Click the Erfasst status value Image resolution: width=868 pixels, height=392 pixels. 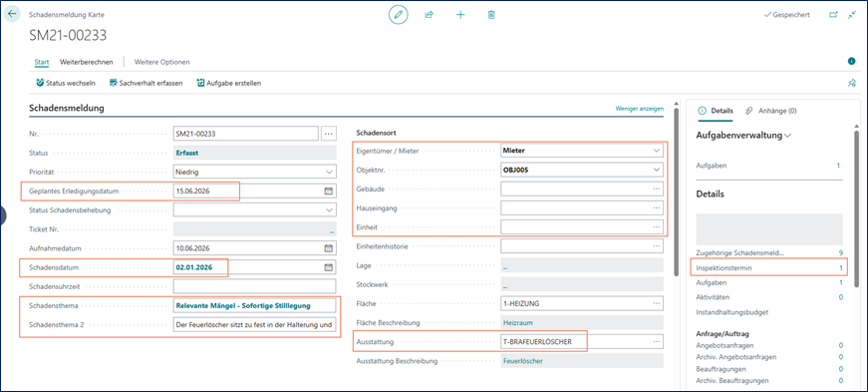[x=187, y=153]
